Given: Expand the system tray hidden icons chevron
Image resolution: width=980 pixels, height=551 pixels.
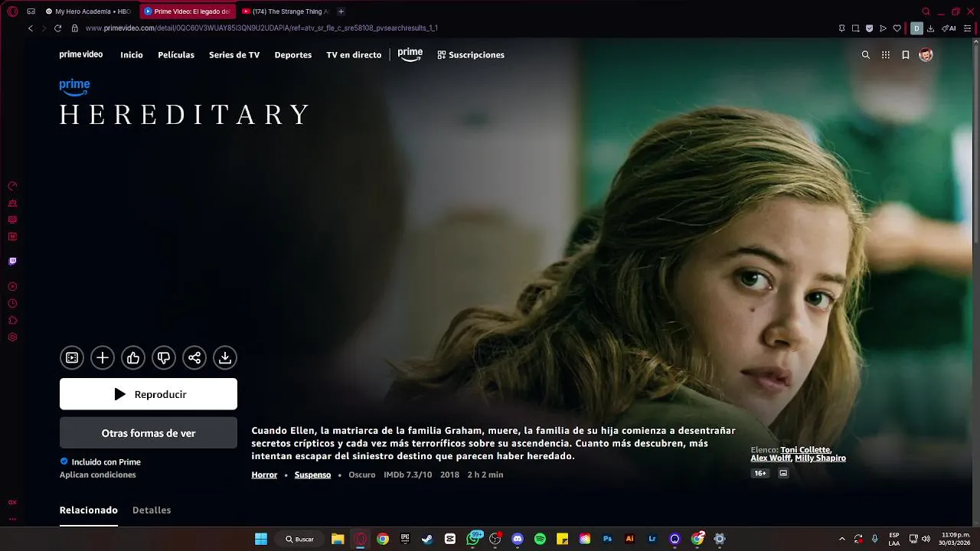Looking at the screenshot, I should 842,539.
